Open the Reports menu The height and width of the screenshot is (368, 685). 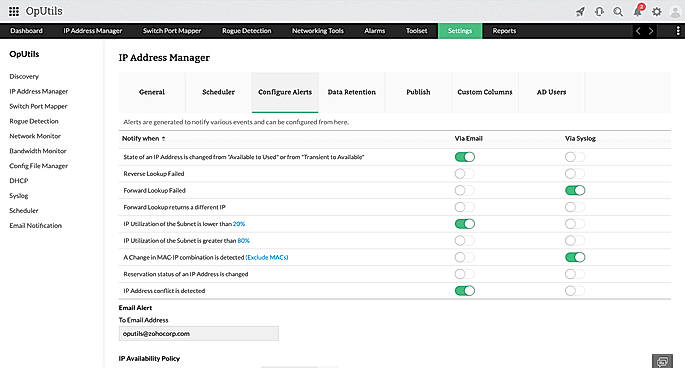[x=504, y=31]
